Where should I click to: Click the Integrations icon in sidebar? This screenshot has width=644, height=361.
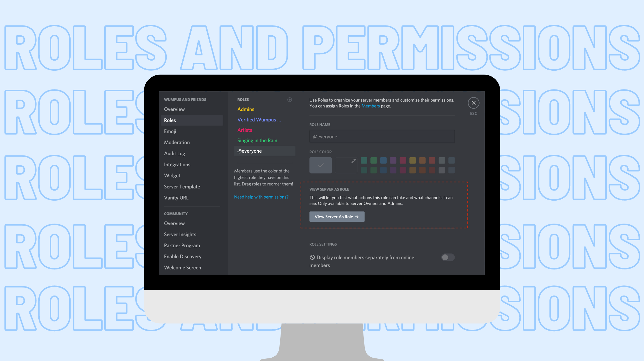177,164
